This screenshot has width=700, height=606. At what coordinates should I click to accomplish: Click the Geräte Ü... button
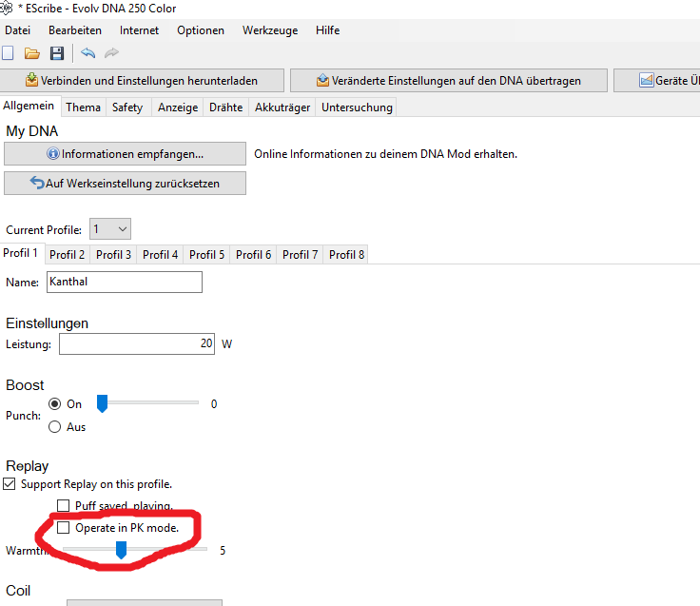point(656,80)
